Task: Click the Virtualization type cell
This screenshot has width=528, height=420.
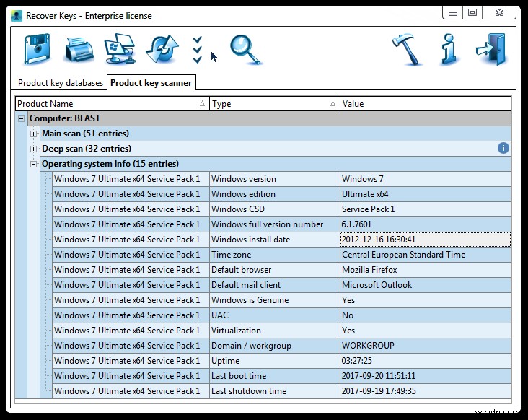Action: [274, 331]
